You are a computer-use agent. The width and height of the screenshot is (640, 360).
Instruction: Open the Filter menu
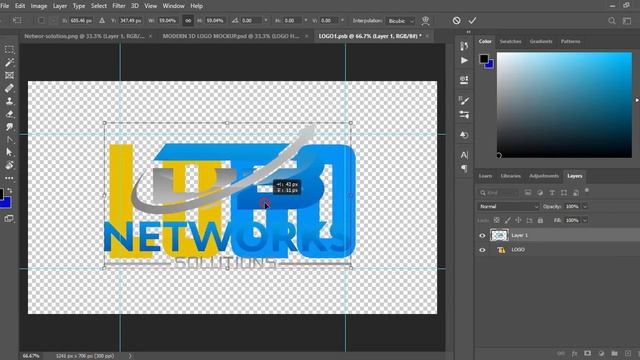pos(119,6)
